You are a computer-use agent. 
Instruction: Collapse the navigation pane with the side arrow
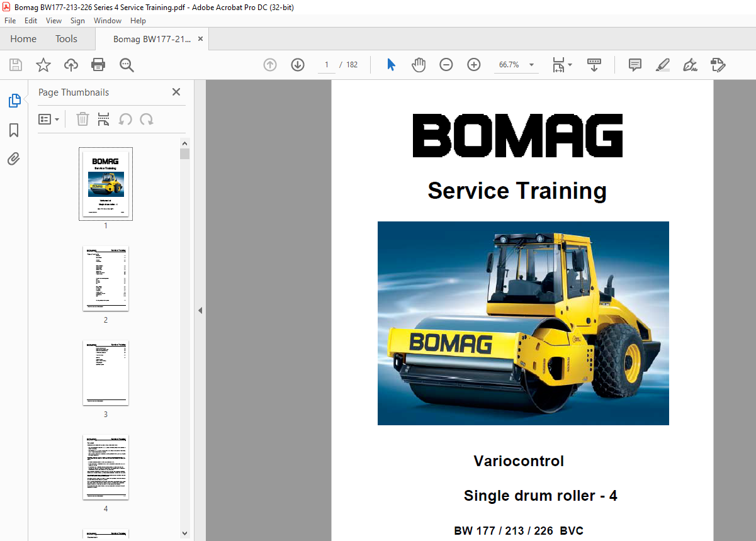click(x=200, y=310)
